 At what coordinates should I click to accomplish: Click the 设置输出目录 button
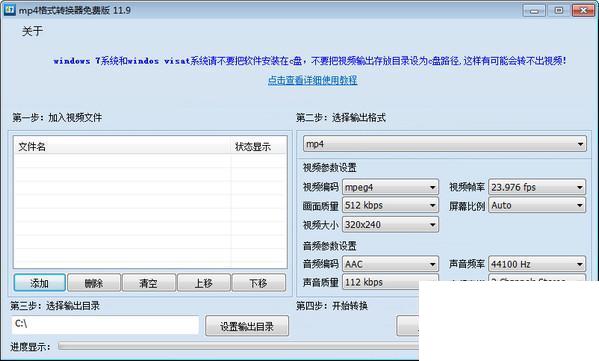coord(247,326)
